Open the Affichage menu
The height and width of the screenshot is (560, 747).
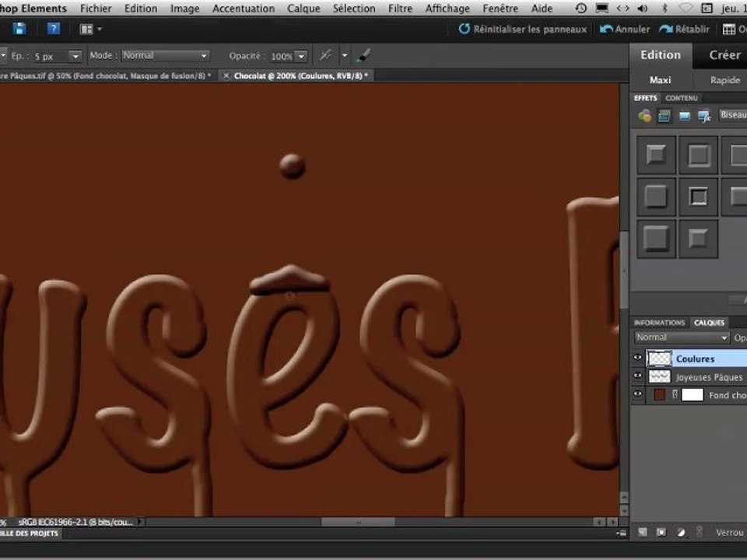tap(447, 9)
